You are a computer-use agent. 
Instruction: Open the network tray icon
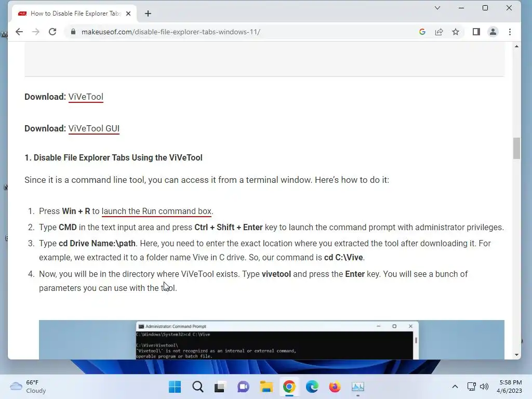471,387
